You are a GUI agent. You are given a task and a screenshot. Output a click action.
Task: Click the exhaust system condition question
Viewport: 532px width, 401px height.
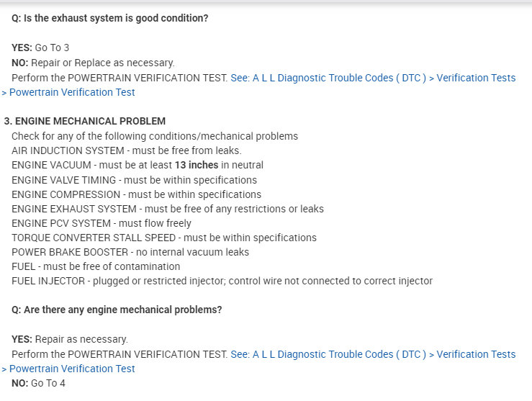point(109,18)
